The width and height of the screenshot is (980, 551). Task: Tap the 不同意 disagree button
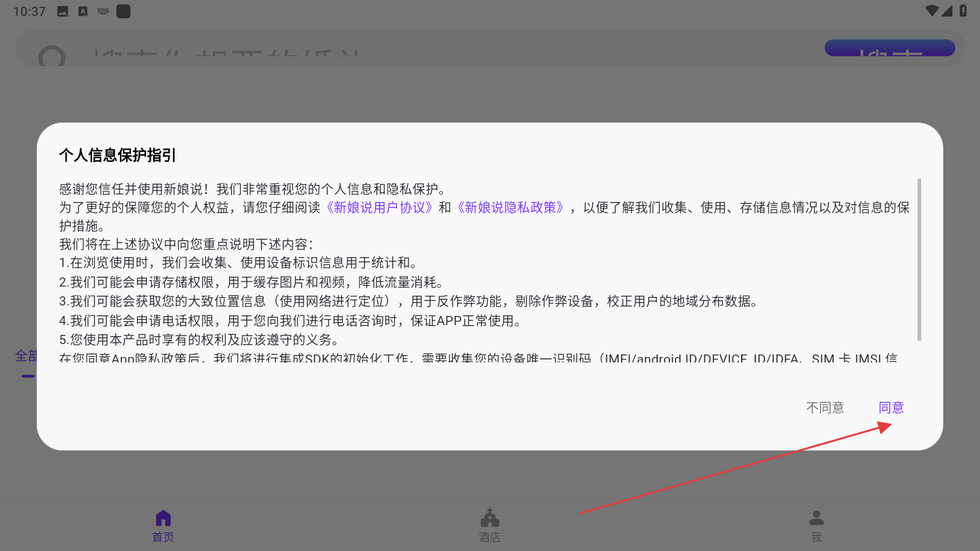825,408
